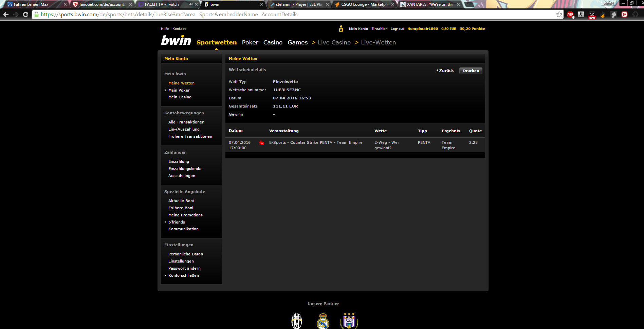Open the Kontakt link
644x329 pixels.
click(179, 29)
